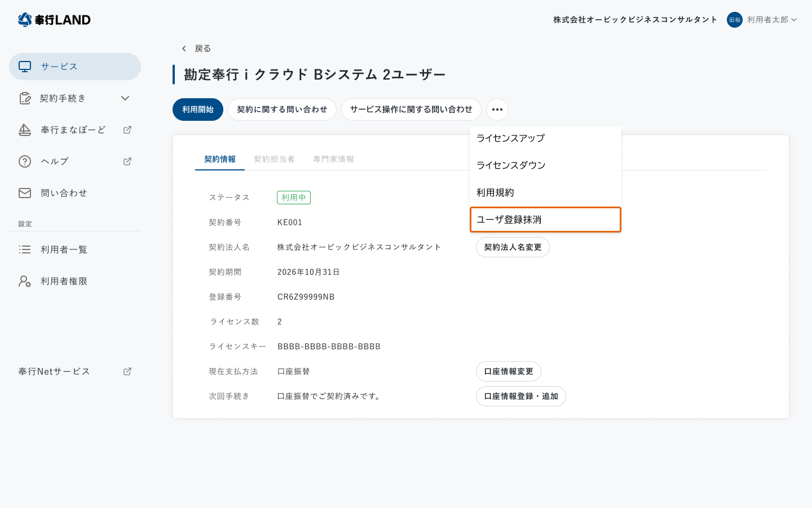Open the 専門家情報 tab

(334, 159)
